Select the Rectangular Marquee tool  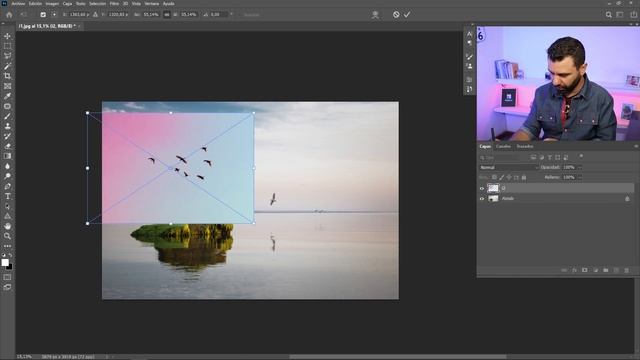[x=7, y=46]
